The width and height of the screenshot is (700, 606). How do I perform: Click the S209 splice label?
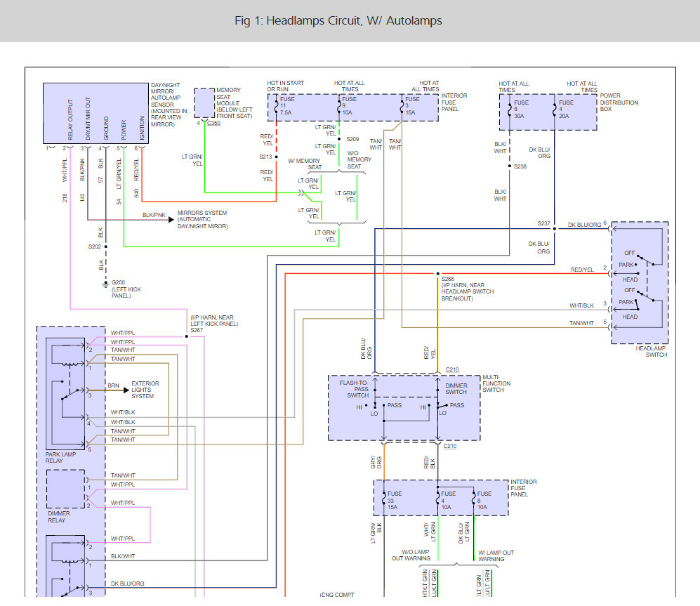pyautogui.click(x=352, y=139)
